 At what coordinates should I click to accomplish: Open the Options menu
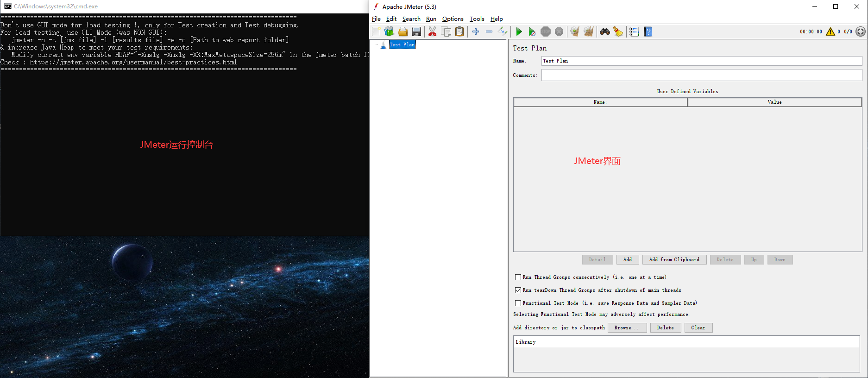pyautogui.click(x=453, y=19)
